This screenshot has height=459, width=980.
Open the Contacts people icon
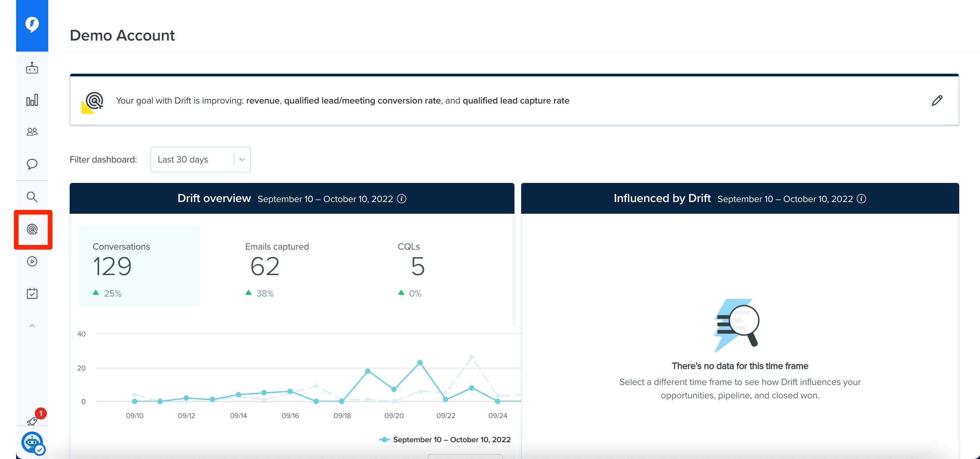(32, 132)
